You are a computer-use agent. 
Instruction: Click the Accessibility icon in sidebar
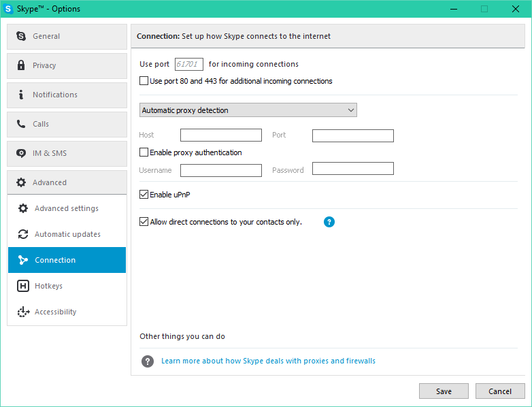pyautogui.click(x=23, y=312)
